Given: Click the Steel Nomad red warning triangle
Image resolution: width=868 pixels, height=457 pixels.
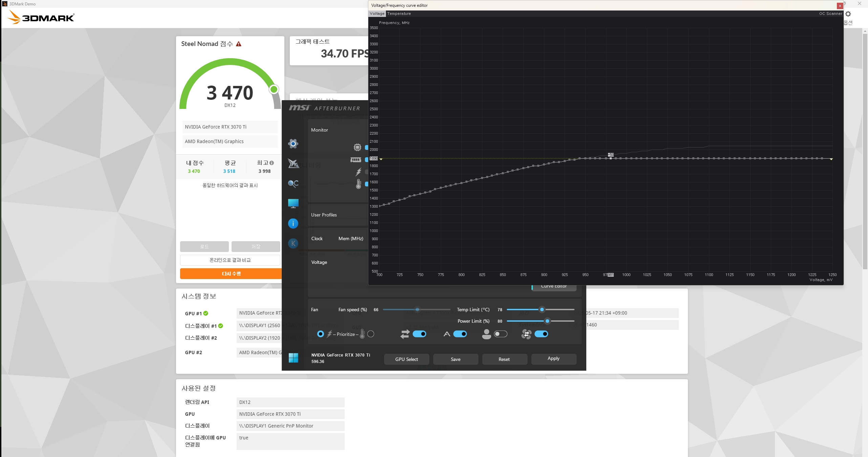Looking at the screenshot, I should coord(239,44).
